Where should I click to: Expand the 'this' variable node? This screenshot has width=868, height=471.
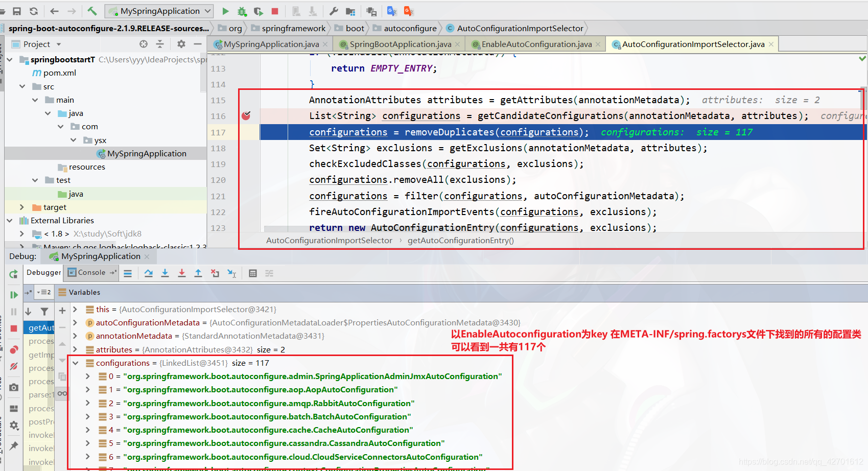75,309
